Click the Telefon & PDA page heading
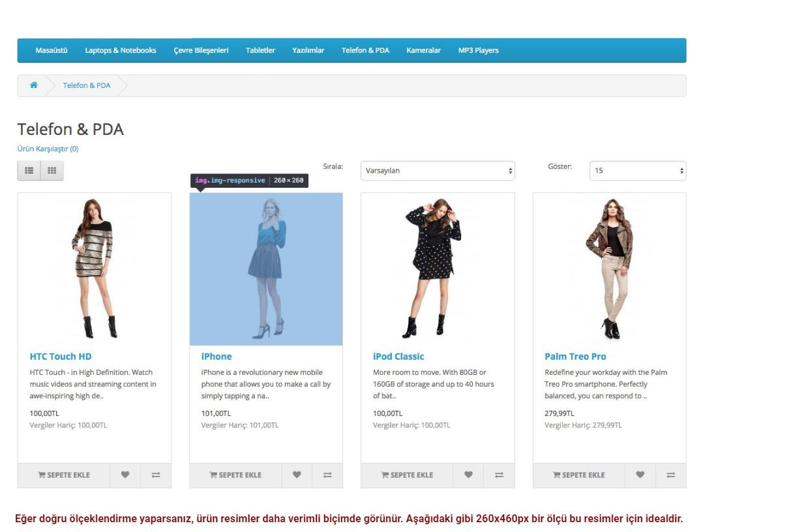 pos(70,129)
